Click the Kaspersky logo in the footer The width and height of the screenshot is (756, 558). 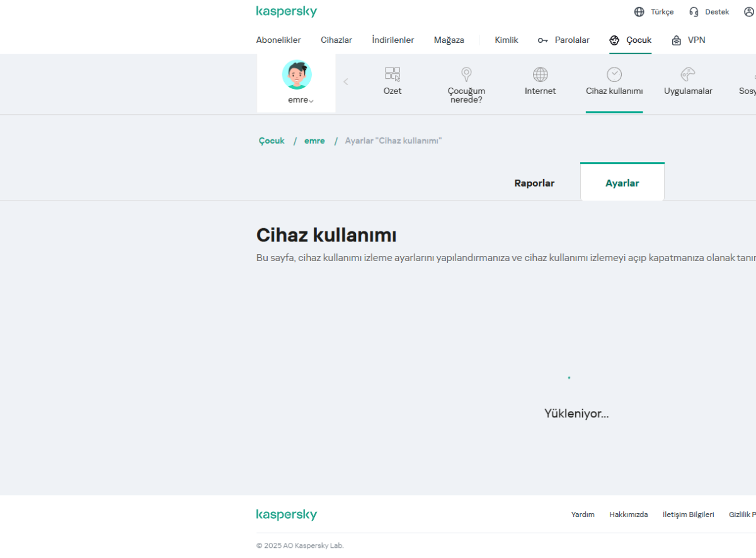pos(287,514)
